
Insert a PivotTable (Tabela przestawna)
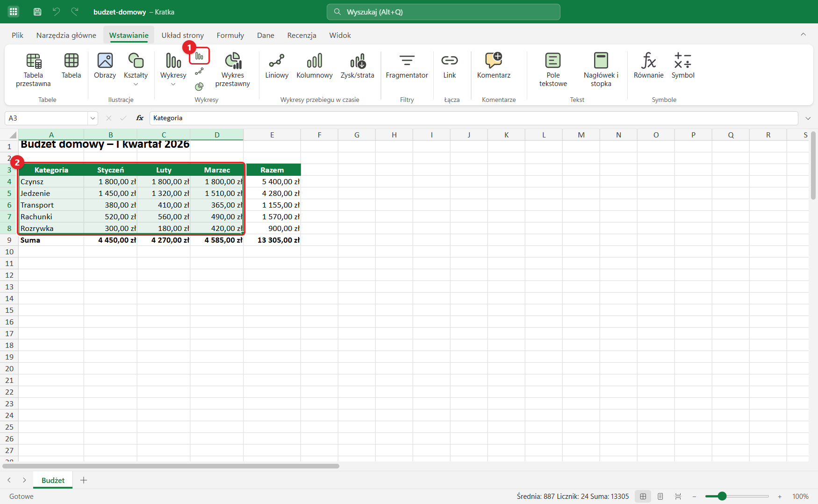tap(33, 70)
